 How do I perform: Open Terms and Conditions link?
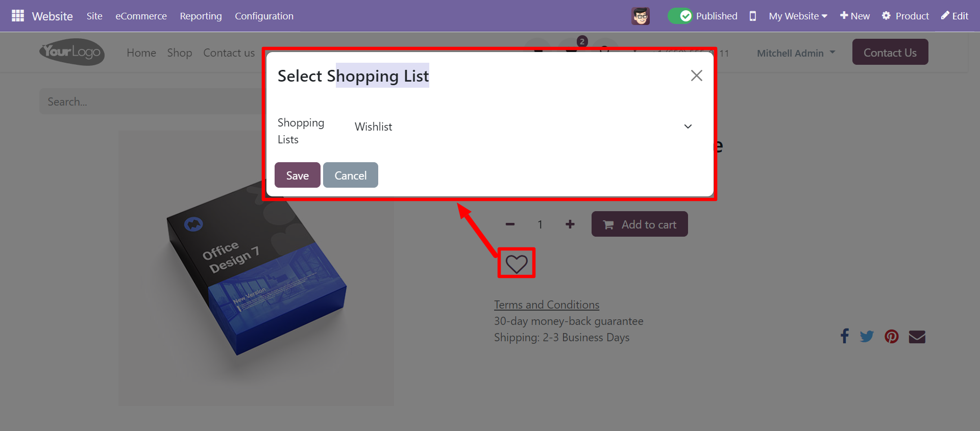click(547, 305)
